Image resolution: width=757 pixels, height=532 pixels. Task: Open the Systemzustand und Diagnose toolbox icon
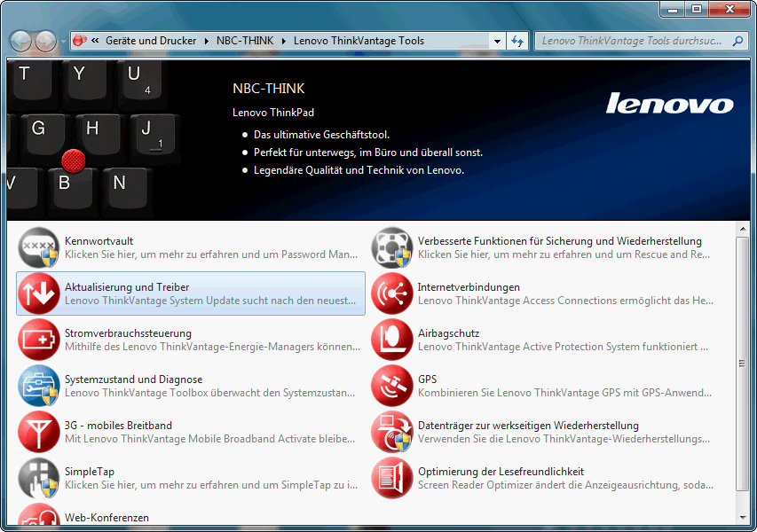click(x=39, y=386)
